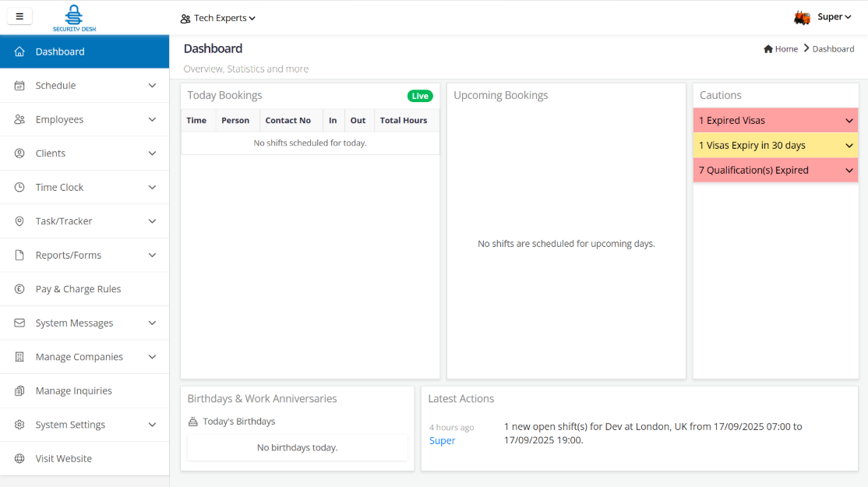
Task: Click the Securiv Desk logo
Action: (x=74, y=17)
